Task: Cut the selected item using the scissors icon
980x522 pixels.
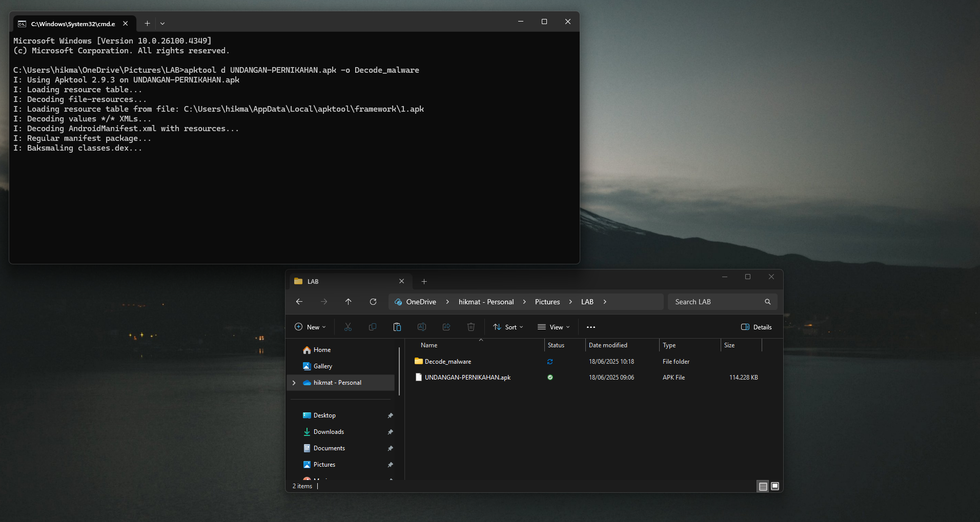Action: pos(348,327)
